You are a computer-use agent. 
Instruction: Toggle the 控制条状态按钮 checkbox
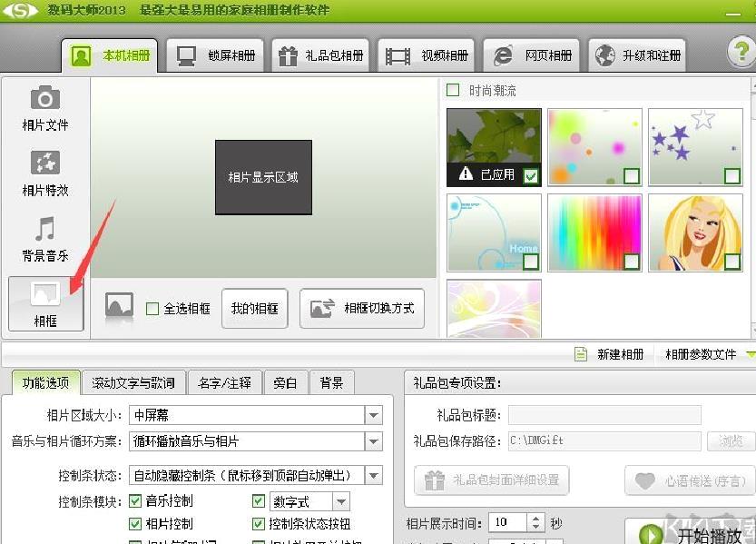point(259,524)
